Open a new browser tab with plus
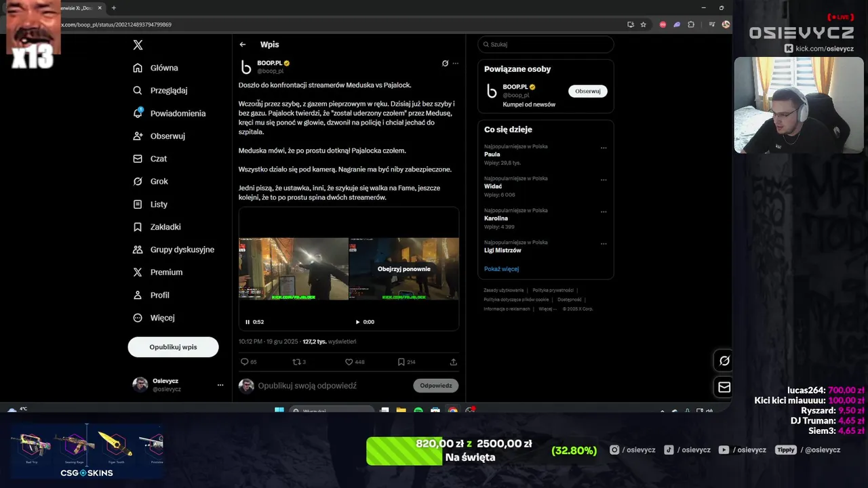868x488 pixels. 113,8
